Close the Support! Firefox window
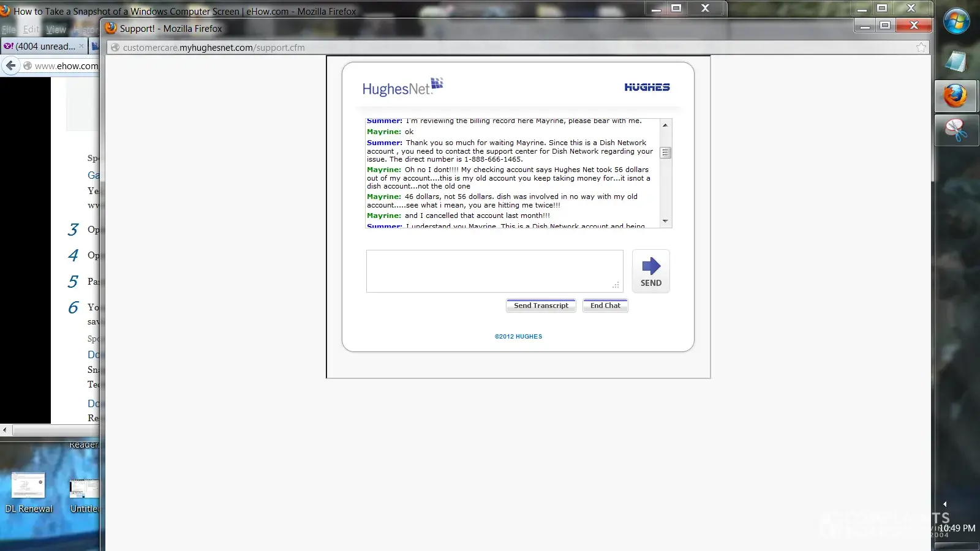 [914, 25]
